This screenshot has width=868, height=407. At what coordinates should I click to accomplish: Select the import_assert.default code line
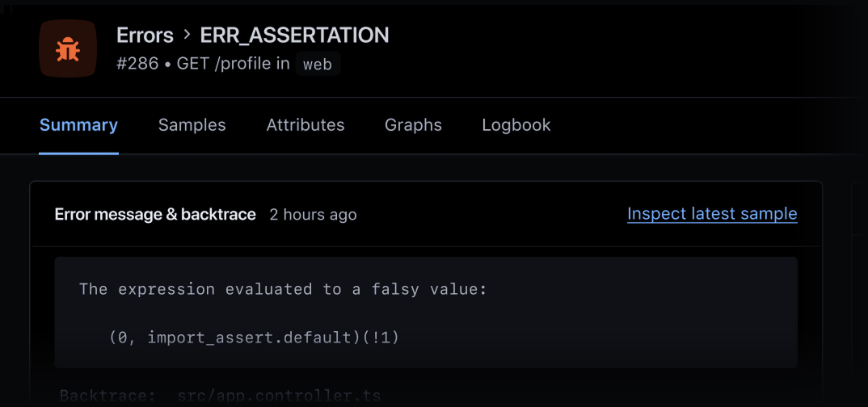(x=254, y=337)
